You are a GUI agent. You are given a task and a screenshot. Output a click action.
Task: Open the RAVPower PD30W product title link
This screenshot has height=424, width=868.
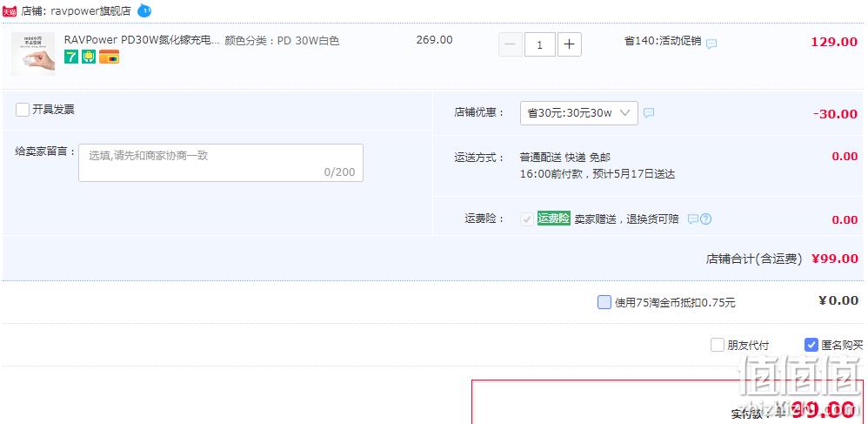point(143,40)
